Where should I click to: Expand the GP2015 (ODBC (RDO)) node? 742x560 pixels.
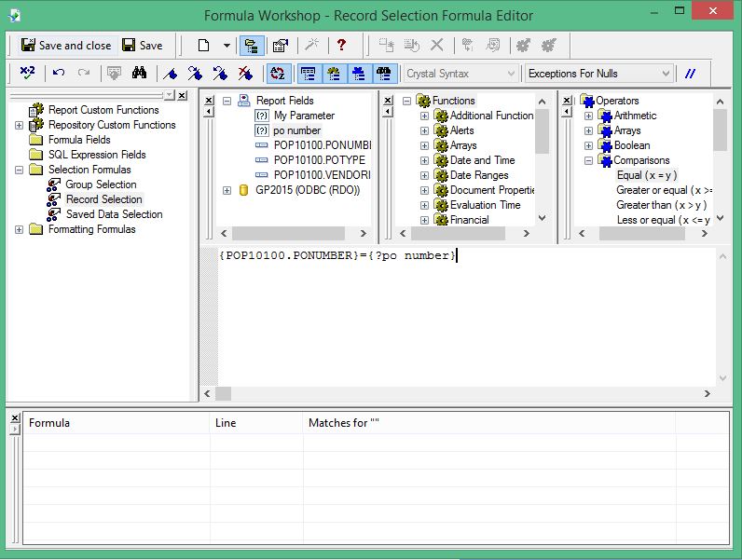(227, 191)
